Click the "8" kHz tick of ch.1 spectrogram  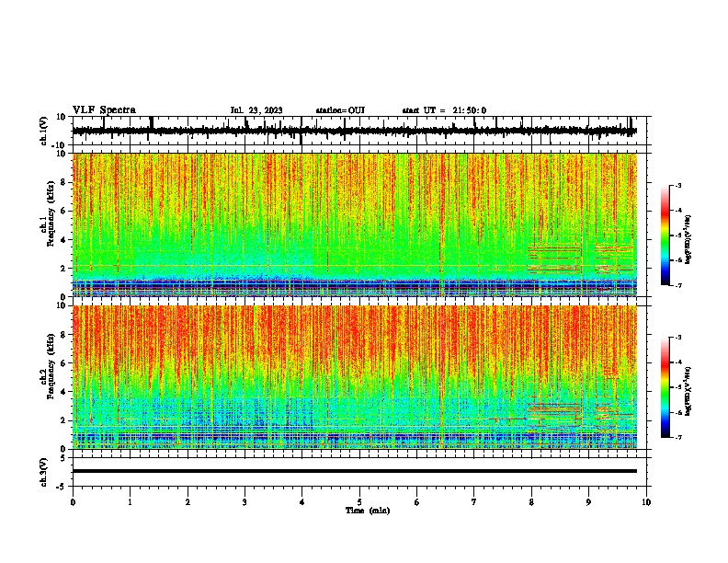click(63, 182)
